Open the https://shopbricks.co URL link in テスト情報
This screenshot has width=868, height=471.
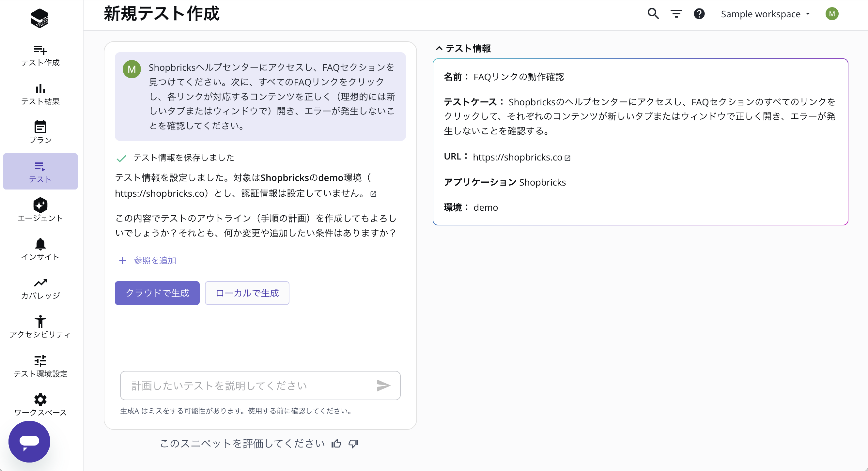coord(518,157)
